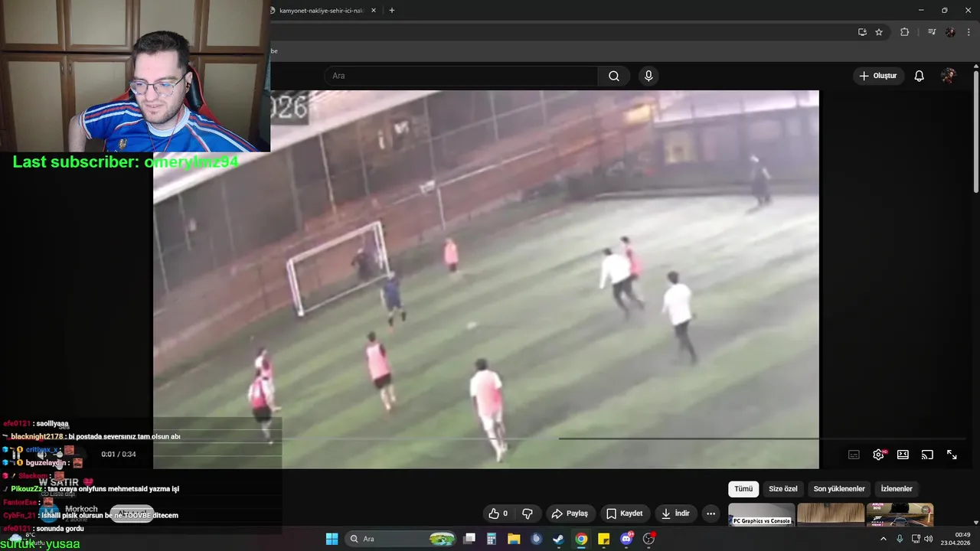
Task: Open the clock and date panel
Action: 955,539
